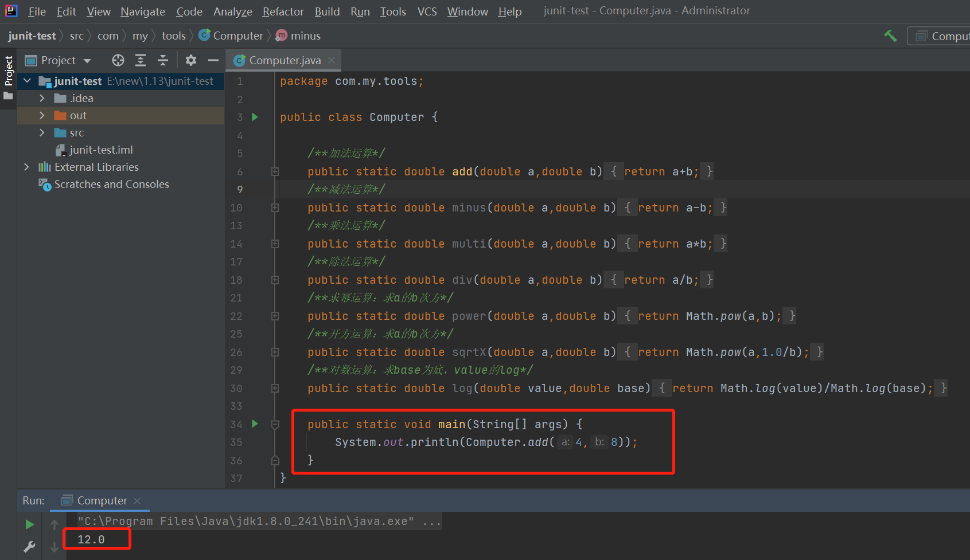Open the Refactor menu
The width and height of the screenshot is (970, 560).
(283, 11)
